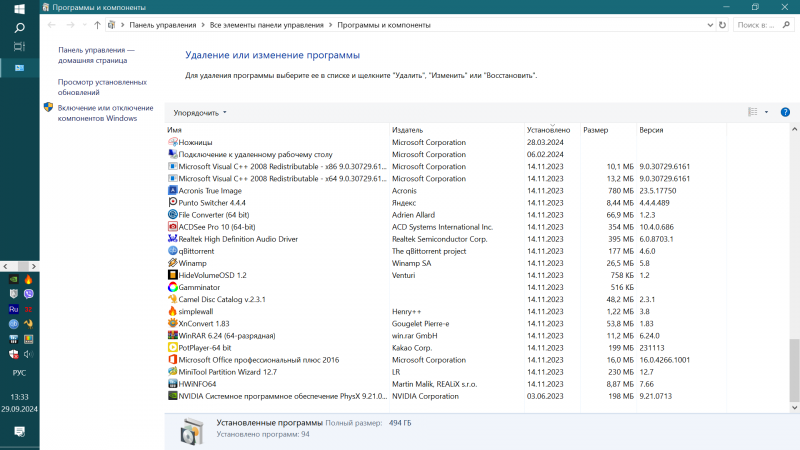Click version 16.0.4266.1001 cell
Image resolution: width=800 pixels, height=450 pixels.
pyautogui.click(x=664, y=360)
